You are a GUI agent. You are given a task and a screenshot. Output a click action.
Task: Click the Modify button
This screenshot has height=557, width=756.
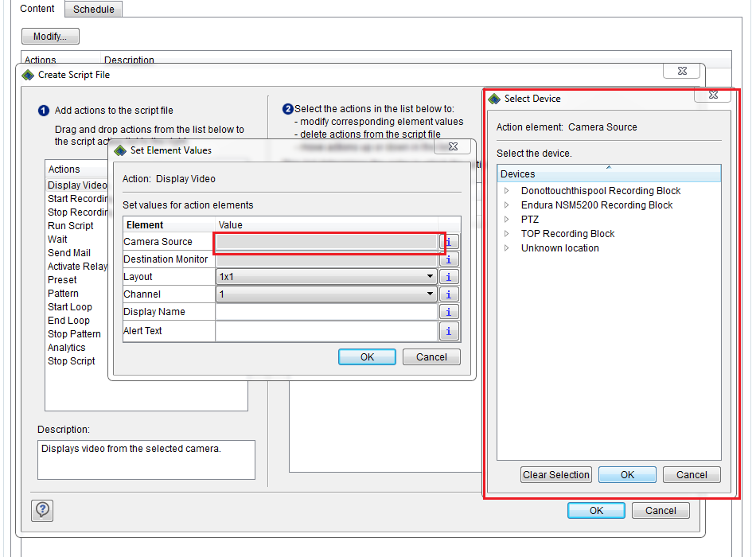coord(49,36)
